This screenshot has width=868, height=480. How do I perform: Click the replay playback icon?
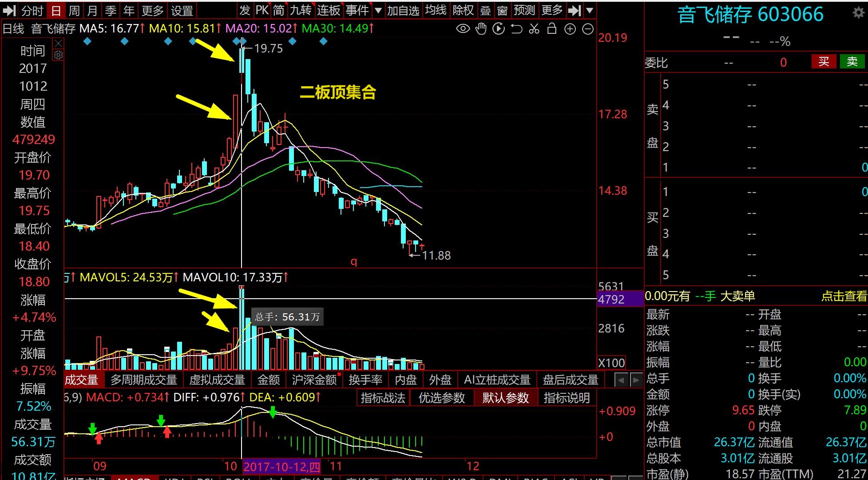(499, 29)
